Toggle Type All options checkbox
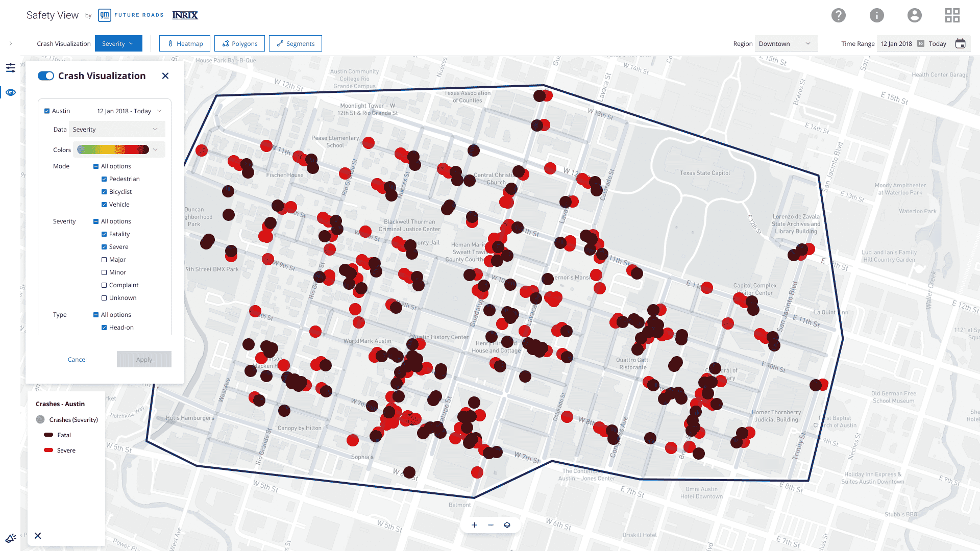The height and width of the screenshot is (551, 980). point(96,315)
